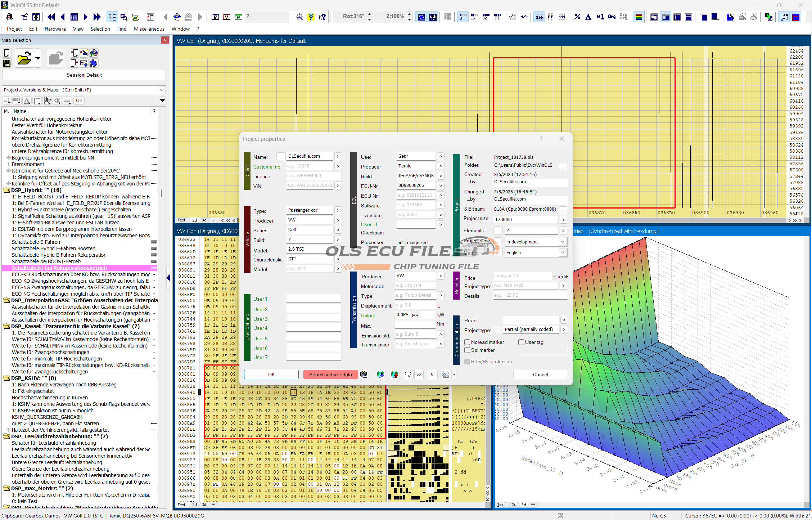812x520 pixels.
Task: Open the Hardware menu
Action: (x=55, y=29)
